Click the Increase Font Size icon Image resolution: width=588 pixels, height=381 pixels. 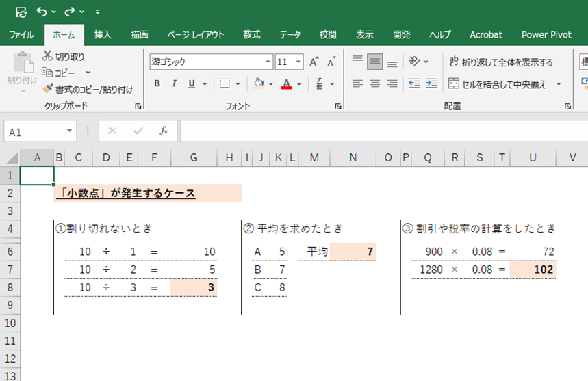[x=314, y=62]
